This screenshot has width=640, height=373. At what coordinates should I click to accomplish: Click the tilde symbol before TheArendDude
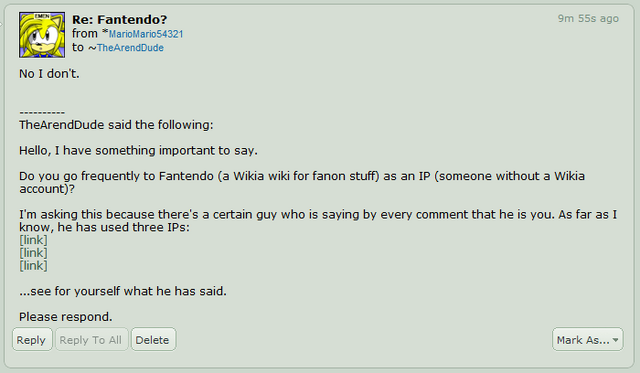pos(92,48)
